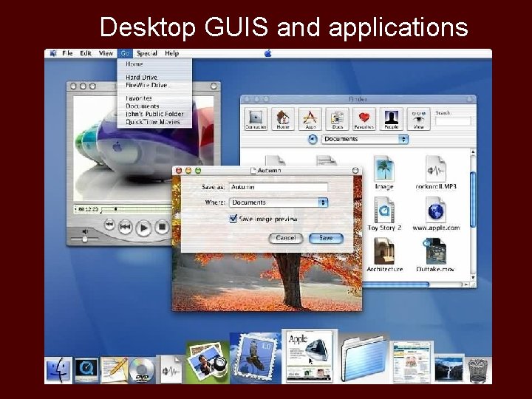
Task: Click the Play button in QuickTime player
Action: click(143, 228)
